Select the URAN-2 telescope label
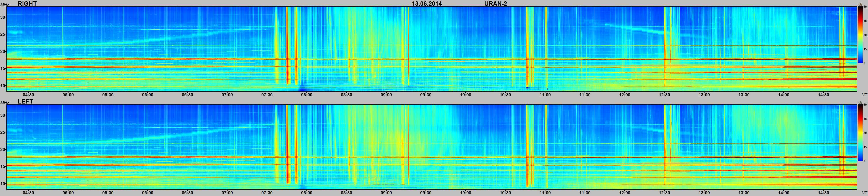Image resolution: width=868 pixels, height=196 pixels. click(496, 3)
